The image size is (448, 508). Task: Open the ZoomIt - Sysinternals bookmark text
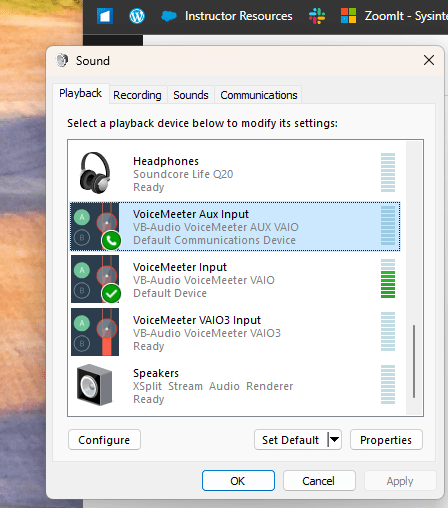(406, 16)
